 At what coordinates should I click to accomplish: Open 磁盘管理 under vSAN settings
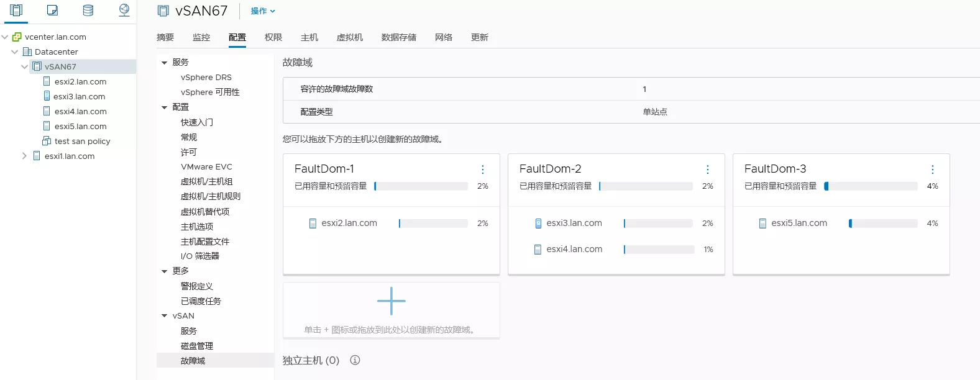[x=196, y=346]
